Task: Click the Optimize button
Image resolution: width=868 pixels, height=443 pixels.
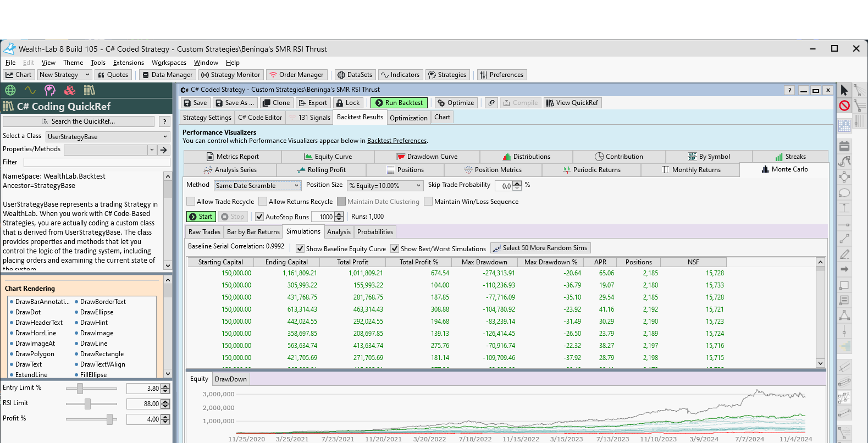Action: pos(456,103)
